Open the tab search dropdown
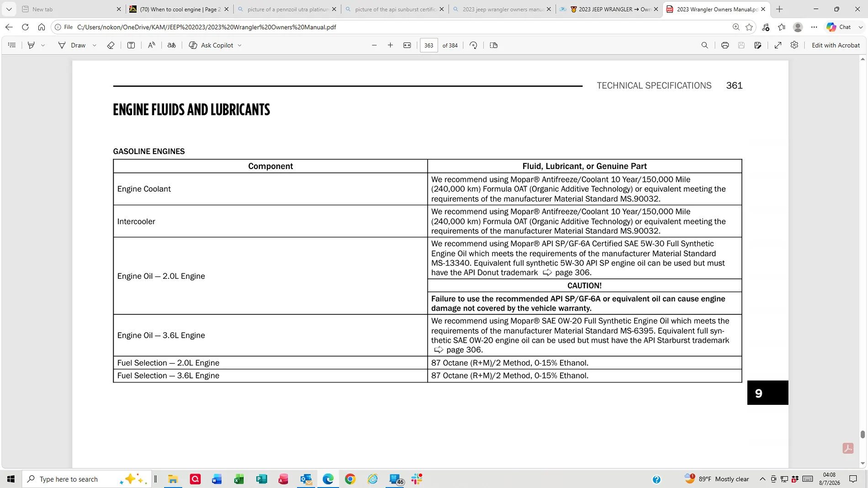The height and width of the screenshot is (488, 868). (x=9, y=9)
